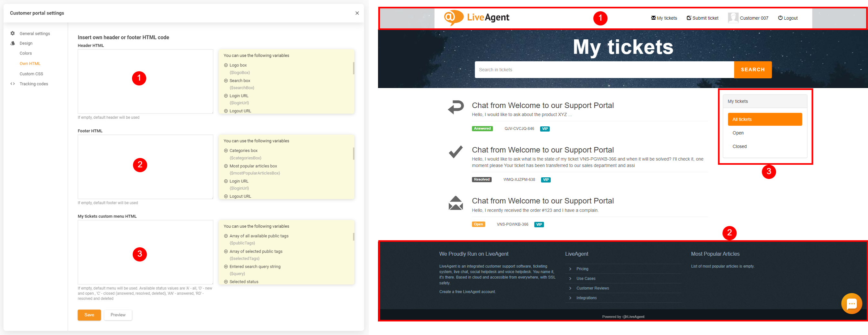This screenshot has height=335, width=868.
Task: Click the orange live chat bubble button
Action: point(851,303)
